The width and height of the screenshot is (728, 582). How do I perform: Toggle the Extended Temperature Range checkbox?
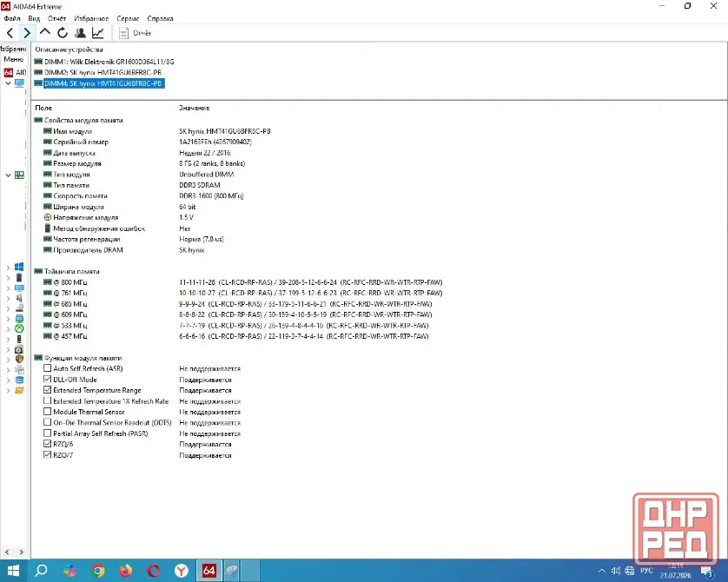tap(48, 390)
